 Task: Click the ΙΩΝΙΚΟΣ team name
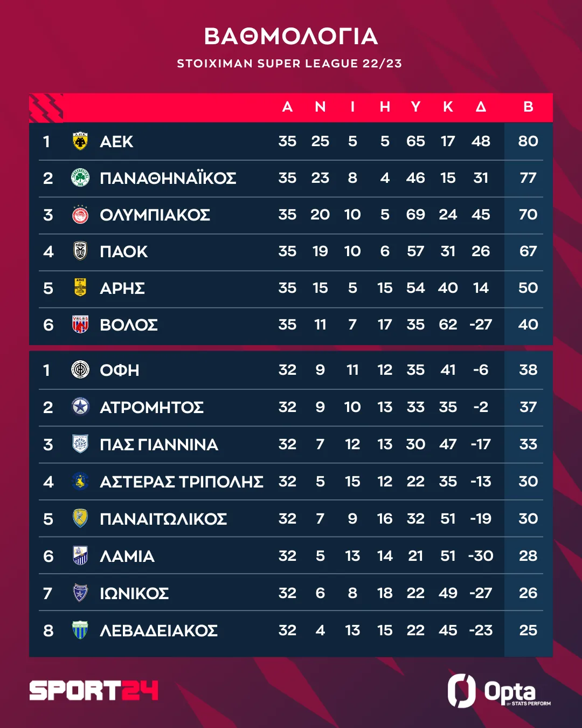pos(134,593)
